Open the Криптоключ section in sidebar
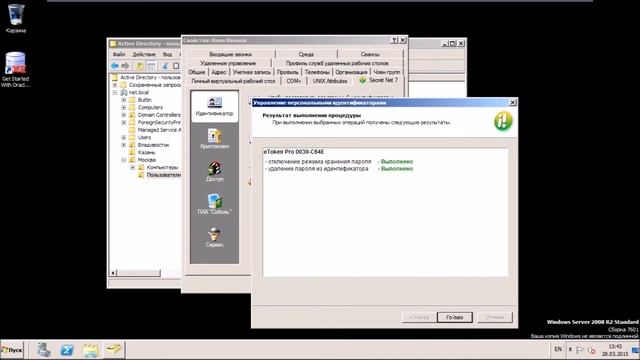 coord(214,139)
